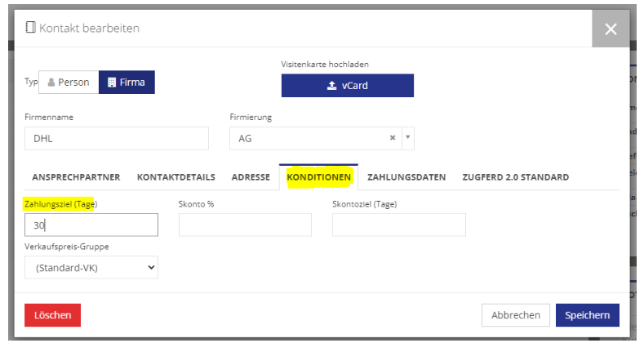Expand the Firmierung dropdown arrow
The height and width of the screenshot is (352, 644).
point(408,137)
